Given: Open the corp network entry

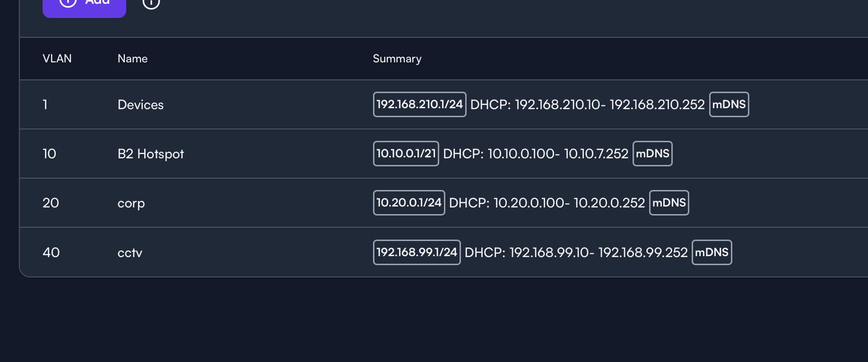Looking at the screenshot, I should pyautogui.click(x=131, y=203).
